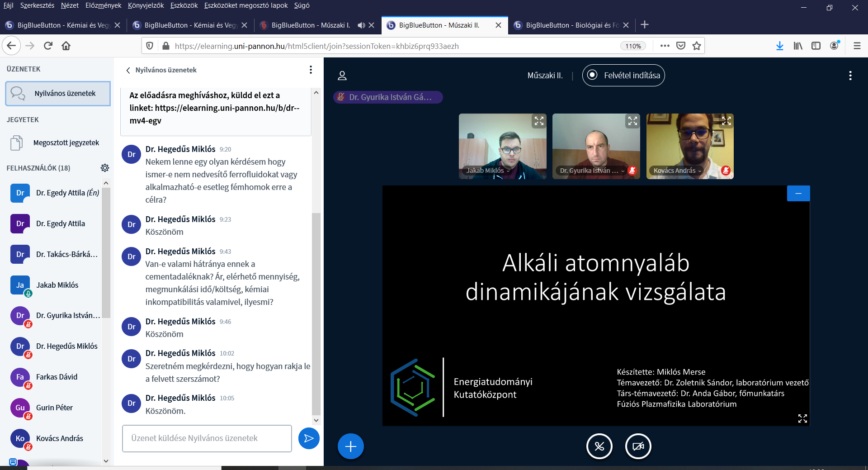The height and width of the screenshot is (470, 868).
Task: Make the presentation fullscreen
Action: 802,418
